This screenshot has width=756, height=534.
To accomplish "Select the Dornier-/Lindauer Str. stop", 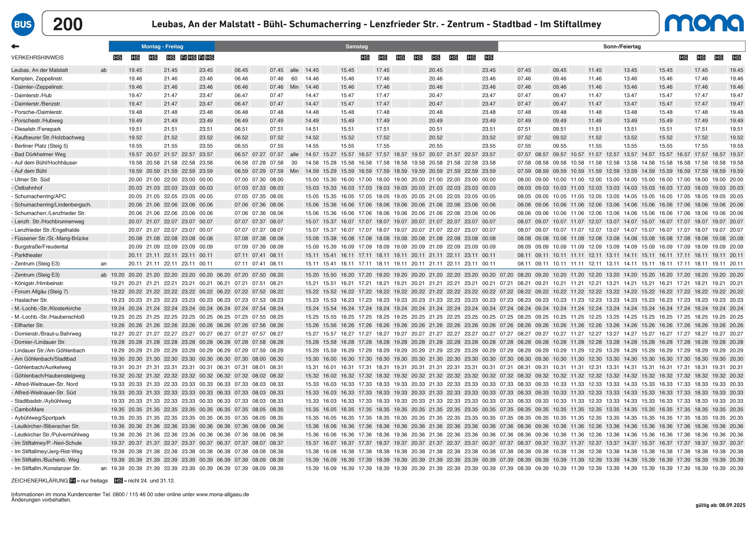I will point(39,342).
